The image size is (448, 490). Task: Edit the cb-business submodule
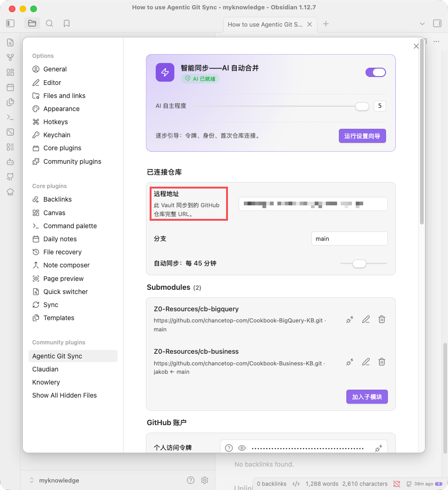(366, 362)
